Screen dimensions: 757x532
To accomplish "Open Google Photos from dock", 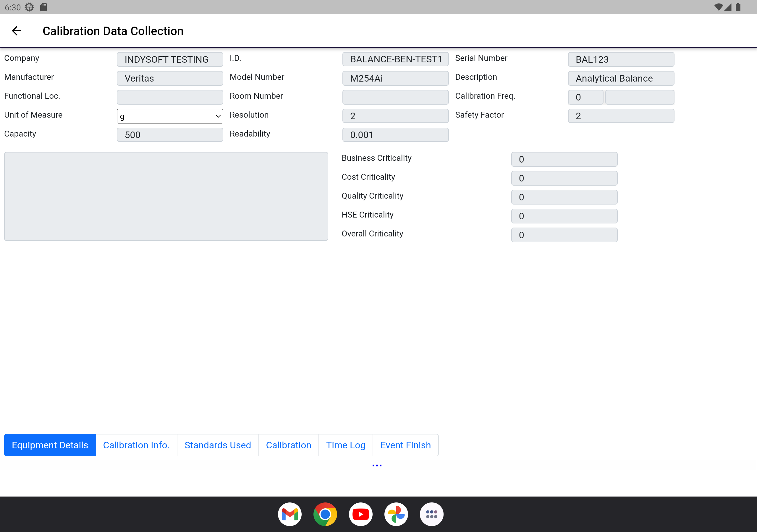I will pos(396,514).
